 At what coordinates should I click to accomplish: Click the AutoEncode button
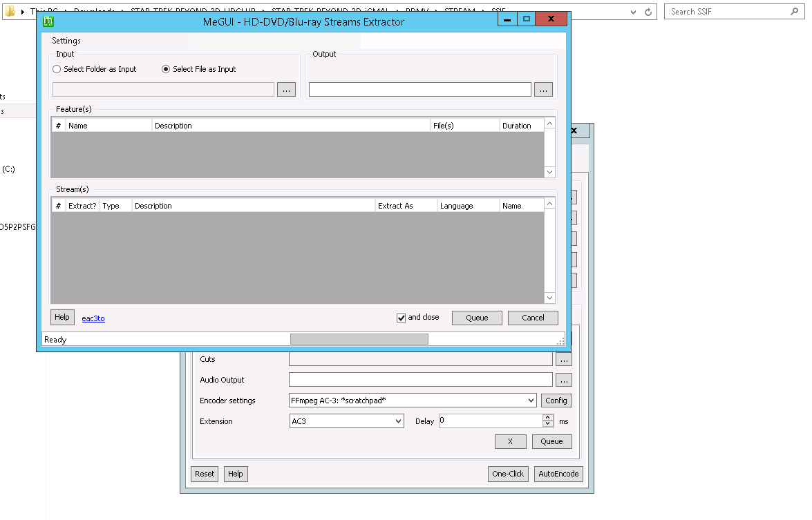[558, 474]
